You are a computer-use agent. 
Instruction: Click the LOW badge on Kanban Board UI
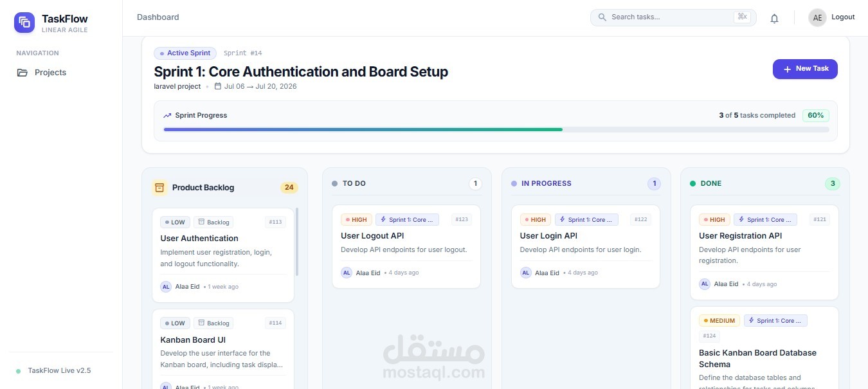(175, 323)
